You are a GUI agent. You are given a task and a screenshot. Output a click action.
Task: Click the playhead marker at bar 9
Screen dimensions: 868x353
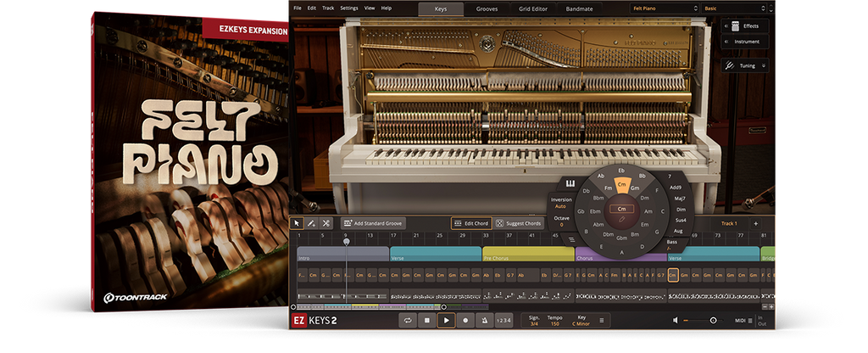[347, 242]
